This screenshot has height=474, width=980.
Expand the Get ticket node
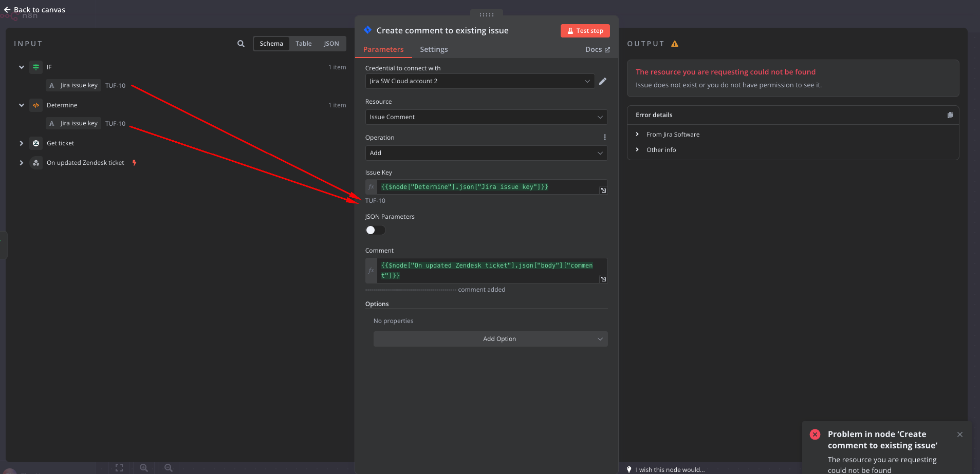[x=22, y=143]
